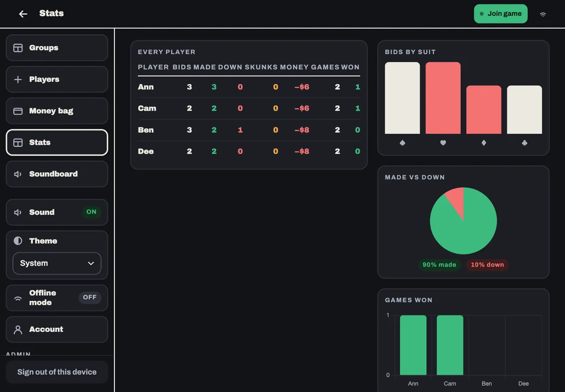Click the spade suit icon

tap(402, 143)
